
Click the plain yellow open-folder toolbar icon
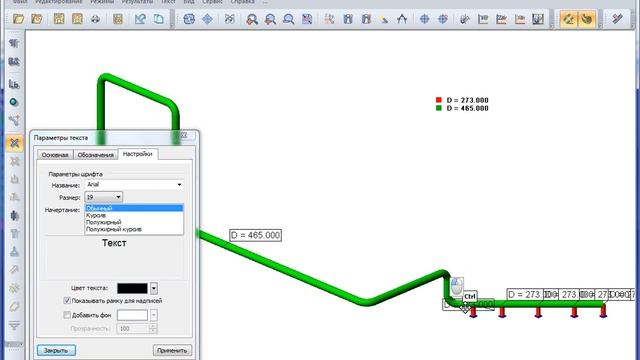click(18, 19)
